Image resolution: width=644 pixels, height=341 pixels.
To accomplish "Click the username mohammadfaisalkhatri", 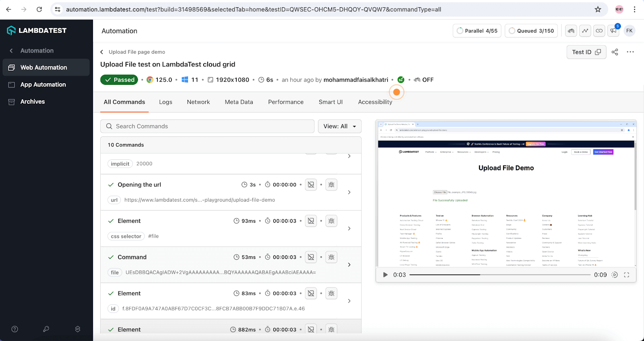I will tap(356, 80).
